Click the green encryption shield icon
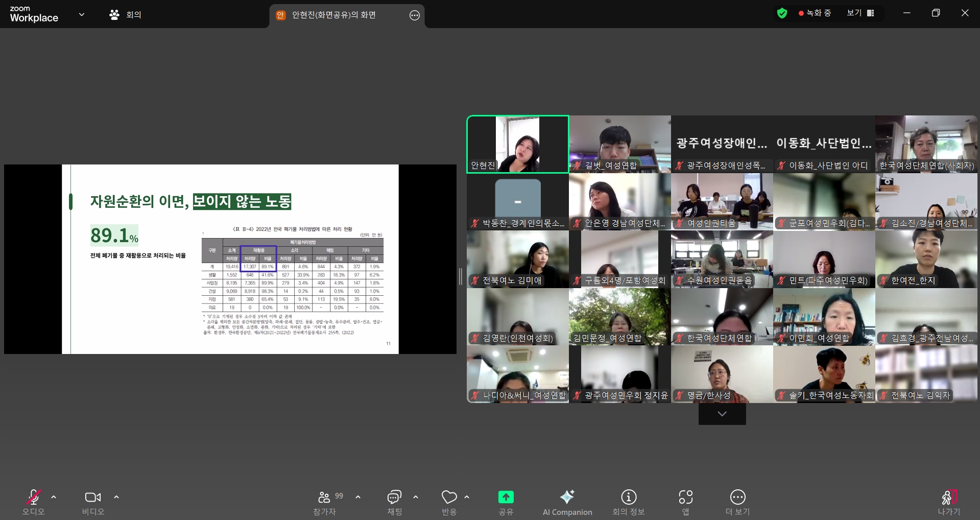Viewport: 980px width, 520px height. pyautogui.click(x=782, y=13)
